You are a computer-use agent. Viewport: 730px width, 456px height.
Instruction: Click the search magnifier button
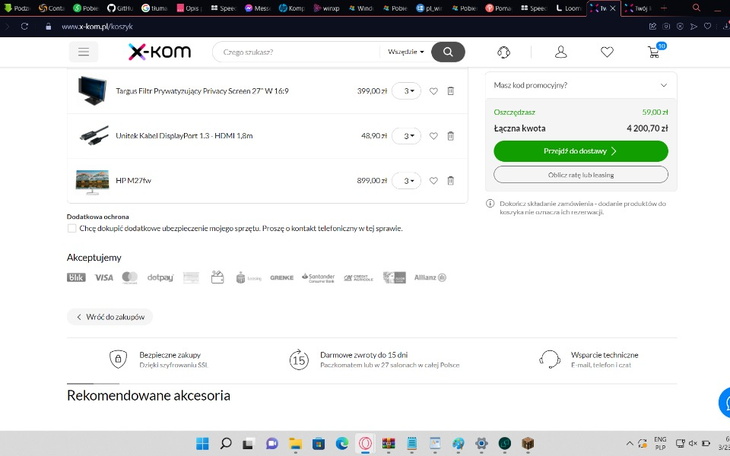tap(448, 52)
